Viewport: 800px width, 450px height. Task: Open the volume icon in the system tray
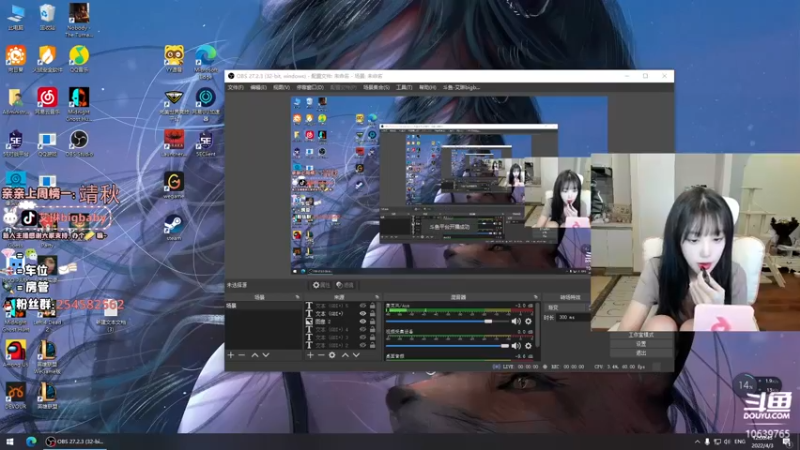point(727,441)
